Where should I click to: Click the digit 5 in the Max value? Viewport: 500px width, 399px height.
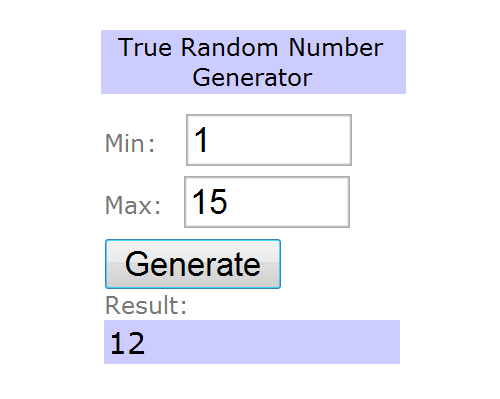tap(219, 201)
